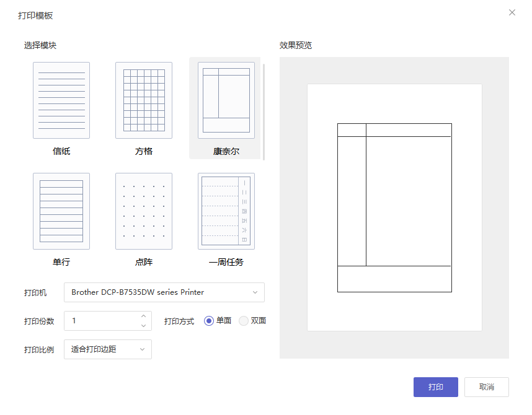Choose the 一周任务 weekly task template
The image size is (532, 415).
(226, 211)
